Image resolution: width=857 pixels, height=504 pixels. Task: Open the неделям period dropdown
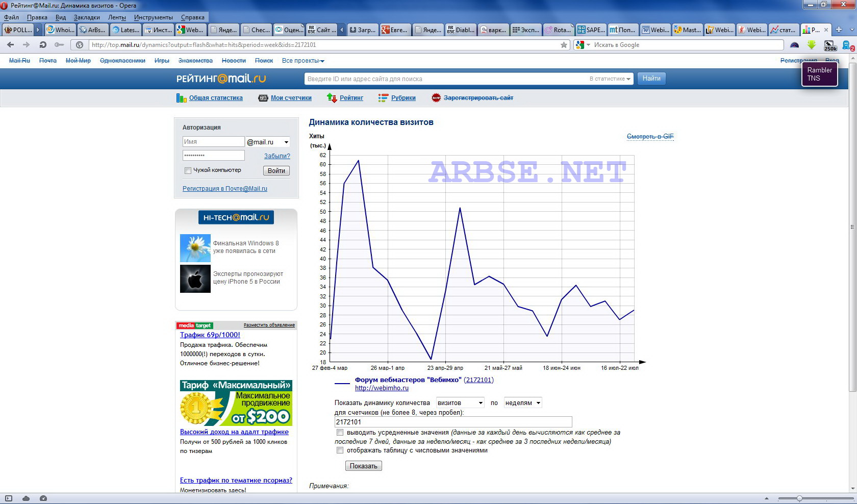(x=523, y=403)
